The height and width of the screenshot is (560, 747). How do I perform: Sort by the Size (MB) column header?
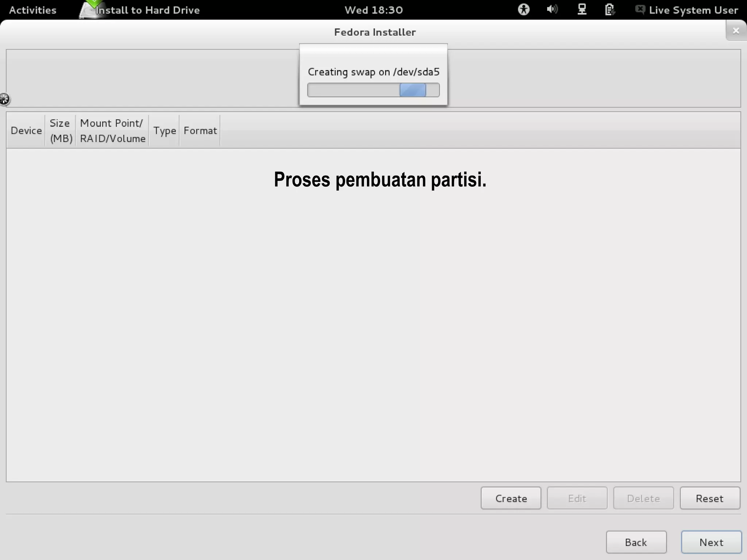click(60, 131)
